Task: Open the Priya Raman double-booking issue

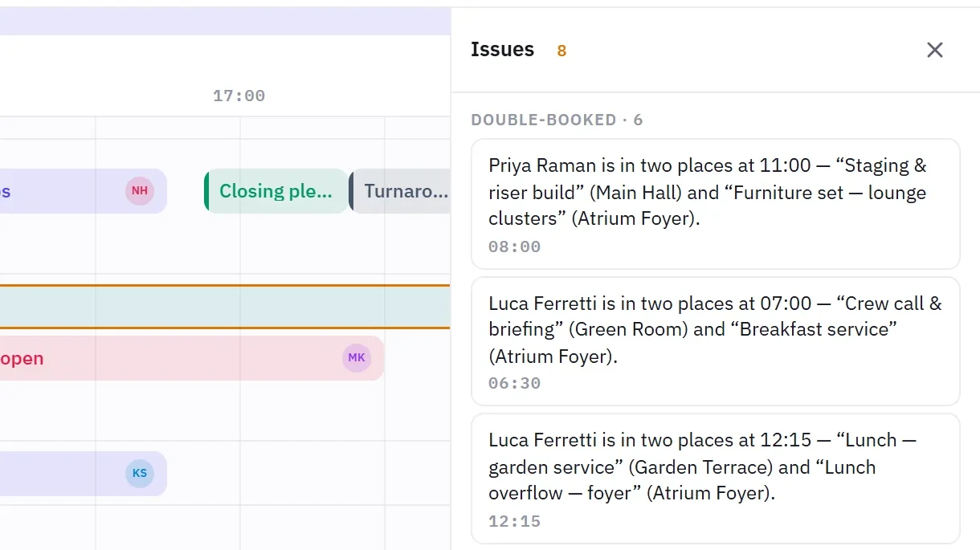Action: (716, 204)
